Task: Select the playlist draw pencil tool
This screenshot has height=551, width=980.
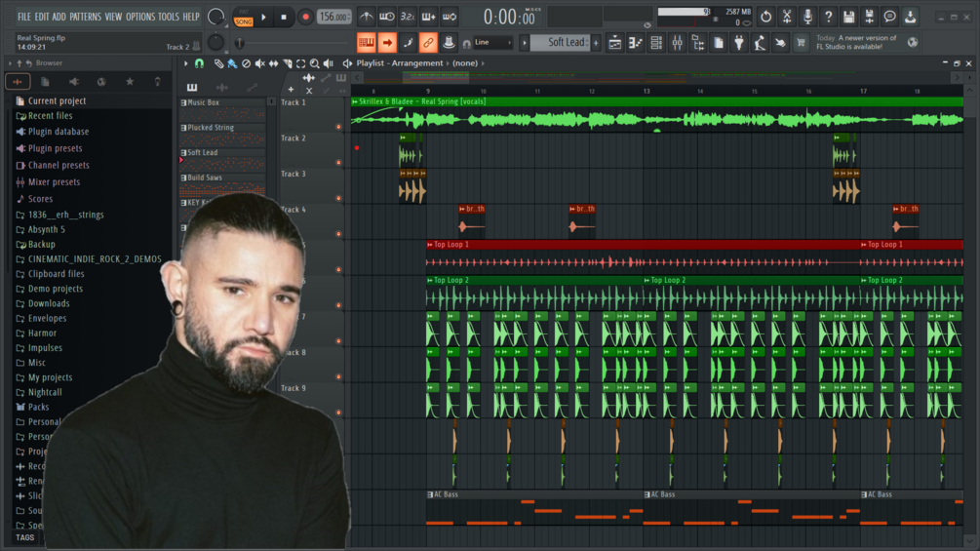Action: tap(218, 63)
